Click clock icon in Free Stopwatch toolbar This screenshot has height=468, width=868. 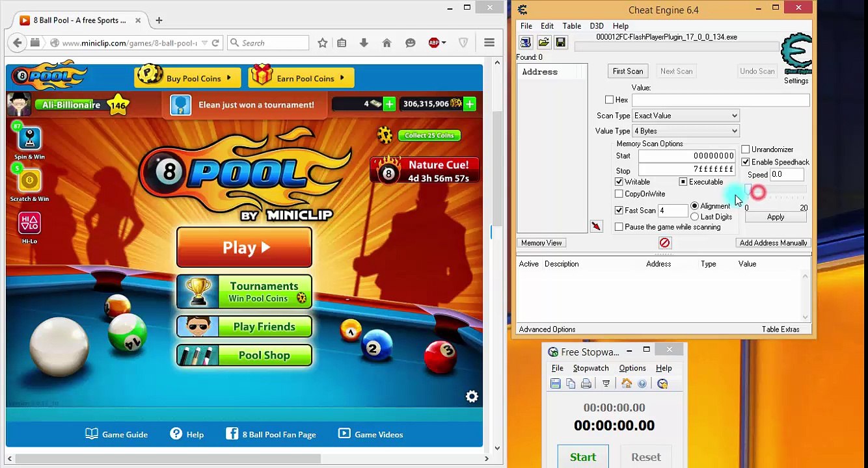point(662,383)
